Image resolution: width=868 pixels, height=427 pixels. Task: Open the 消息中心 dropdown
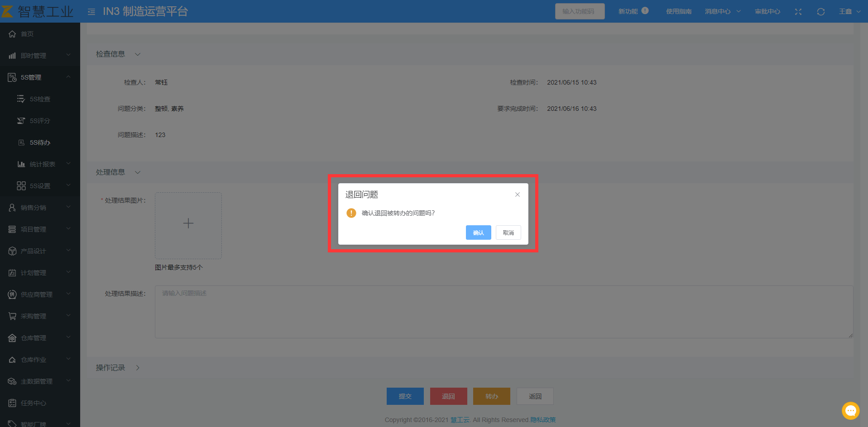coord(722,11)
